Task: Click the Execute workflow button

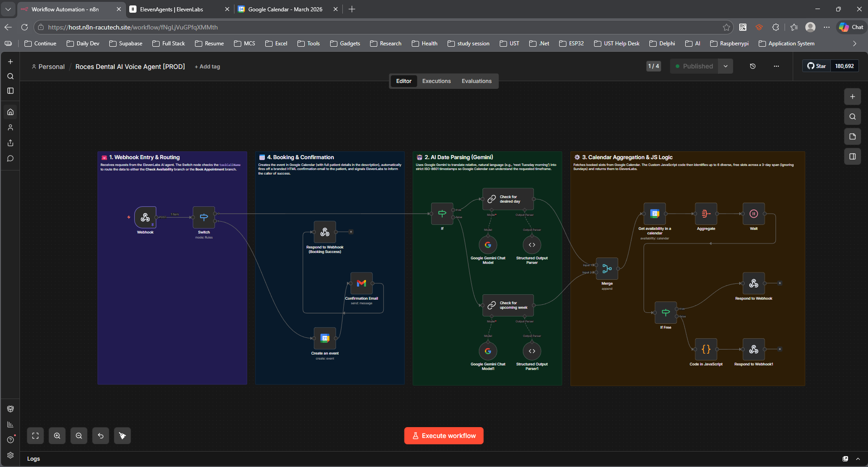Action: pyautogui.click(x=444, y=436)
